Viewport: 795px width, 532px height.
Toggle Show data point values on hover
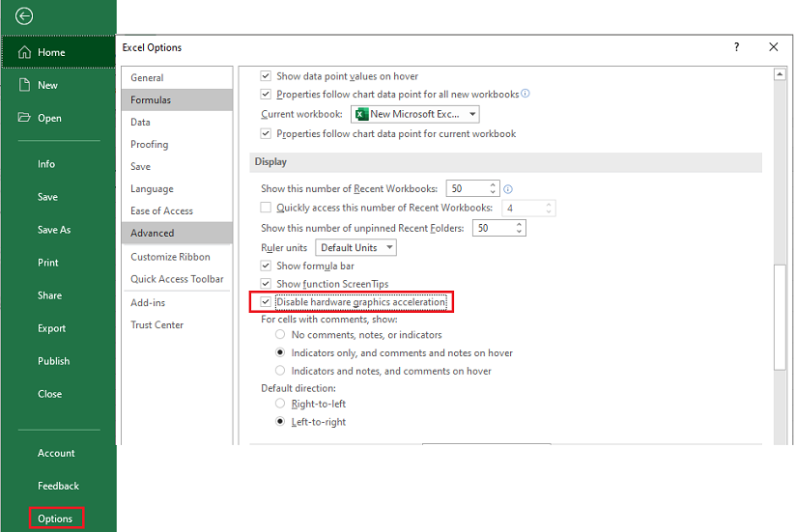coord(266,76)
